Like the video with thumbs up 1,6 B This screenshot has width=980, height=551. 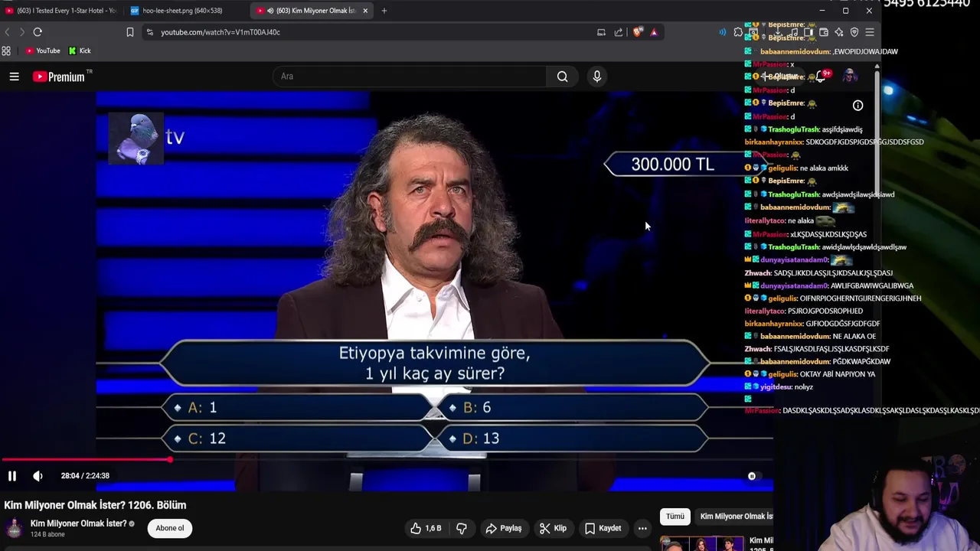click(x=425, y=528)
